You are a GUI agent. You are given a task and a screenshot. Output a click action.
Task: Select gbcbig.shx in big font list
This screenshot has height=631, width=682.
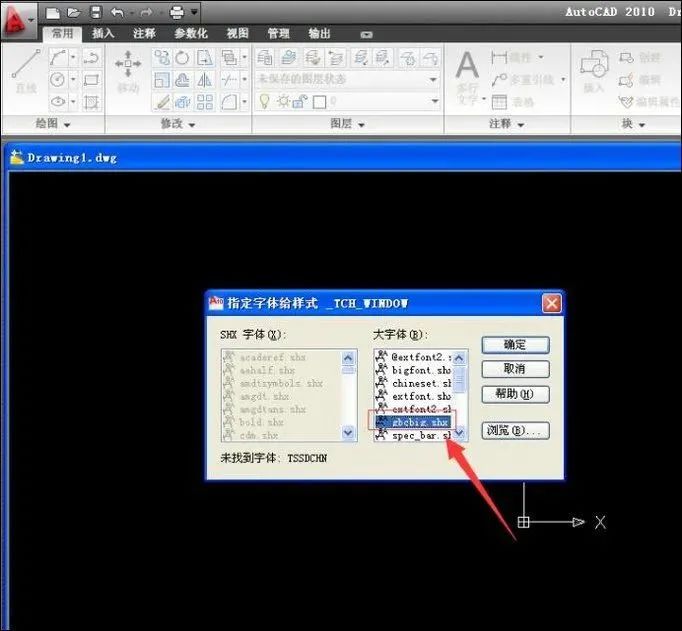pyautogui.click(x=412, y=422)
